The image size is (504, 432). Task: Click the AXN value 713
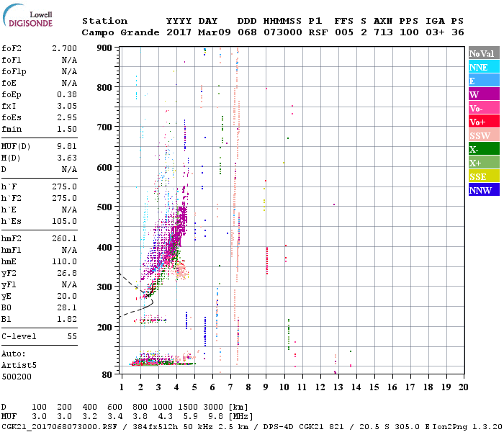[383, 32]
